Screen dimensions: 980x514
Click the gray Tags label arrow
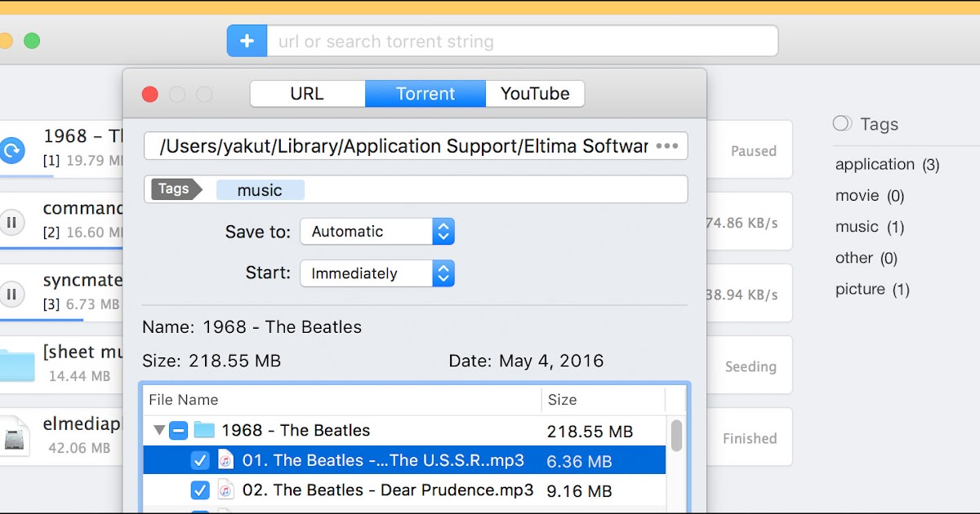click(176, 189)
